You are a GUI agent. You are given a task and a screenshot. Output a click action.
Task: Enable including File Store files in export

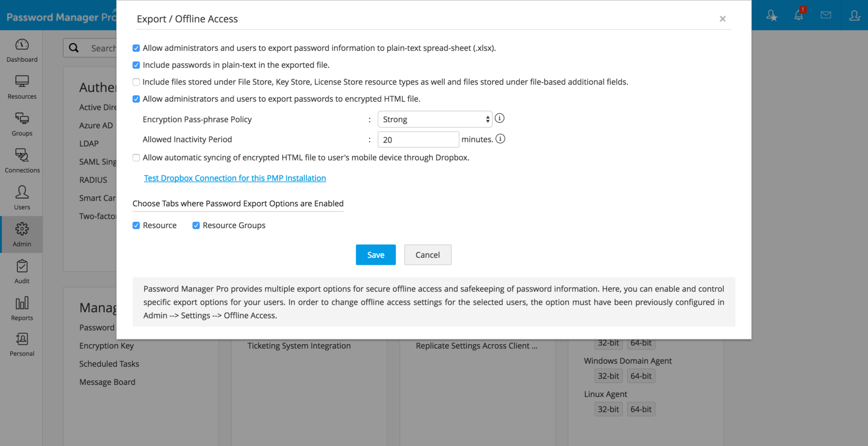[x=136, y=82]
